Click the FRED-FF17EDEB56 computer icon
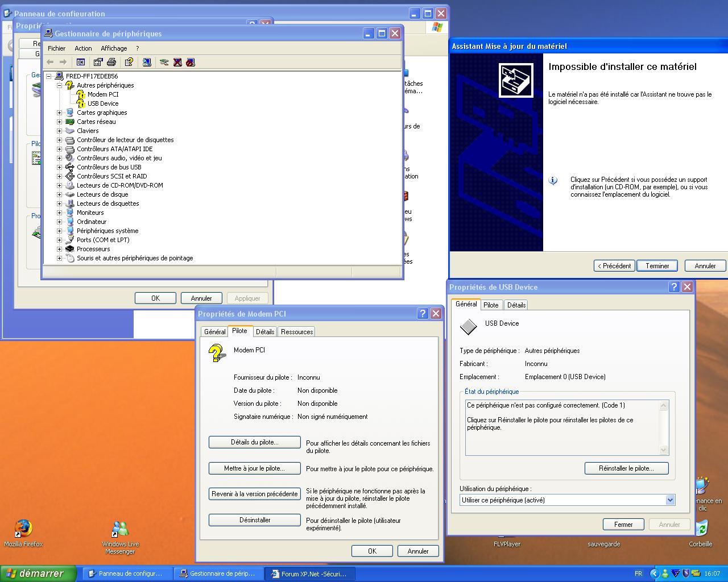This screenshot has height=582, width=728. coord(59,76)
